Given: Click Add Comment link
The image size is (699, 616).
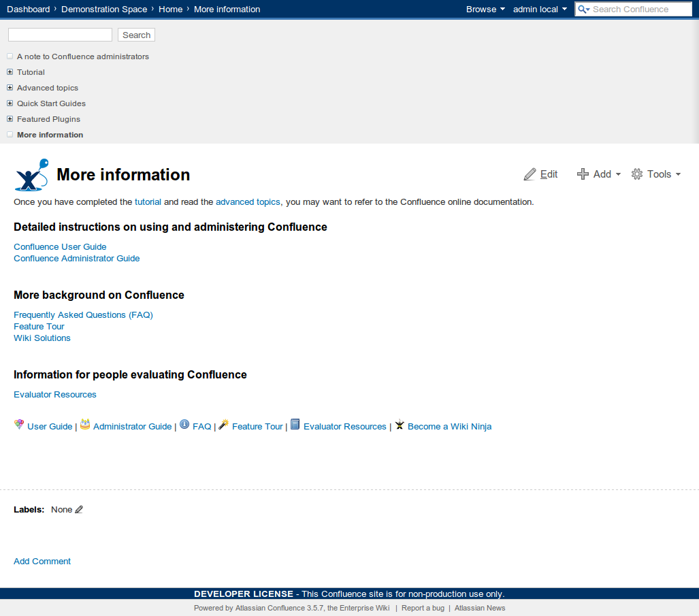Looking at the screenshot, I should pyautogui.click(x=42, y=561).
